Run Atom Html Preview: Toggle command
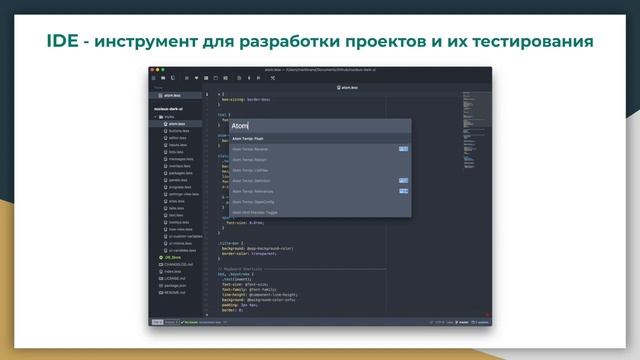The image size is (640, 360). tap(320, 212)
